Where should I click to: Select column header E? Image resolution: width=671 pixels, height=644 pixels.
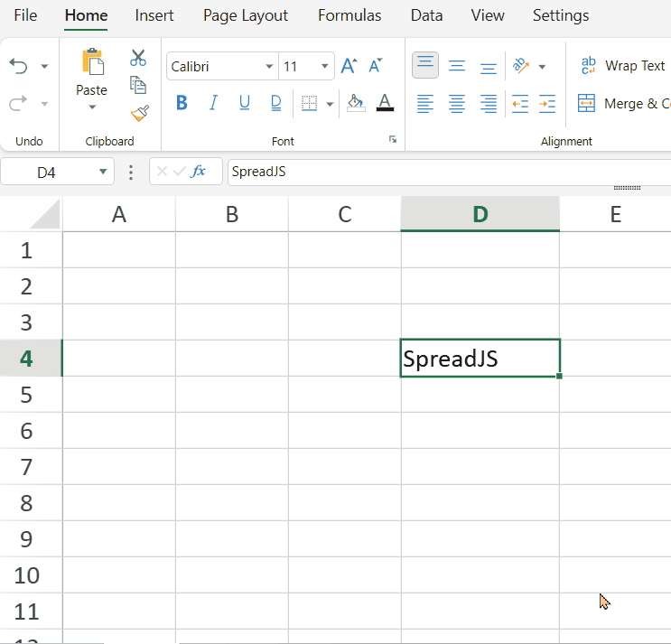pos(615,214)
